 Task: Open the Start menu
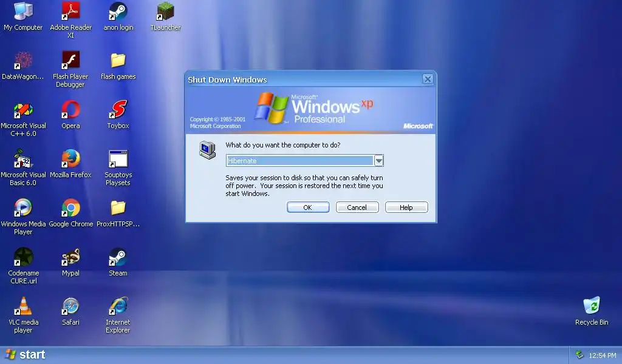(x=26, y=355)
